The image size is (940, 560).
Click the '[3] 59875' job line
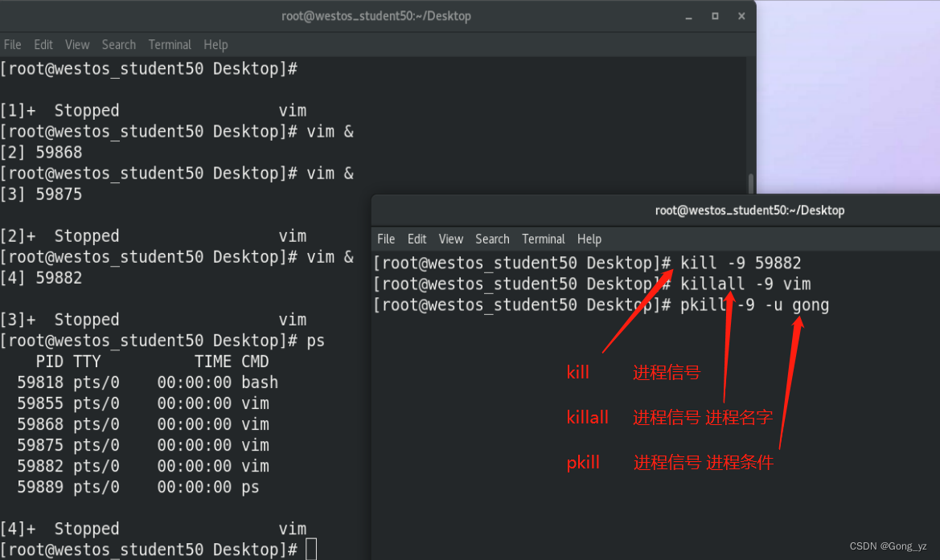pyautogui.click(x=41, y=194)
